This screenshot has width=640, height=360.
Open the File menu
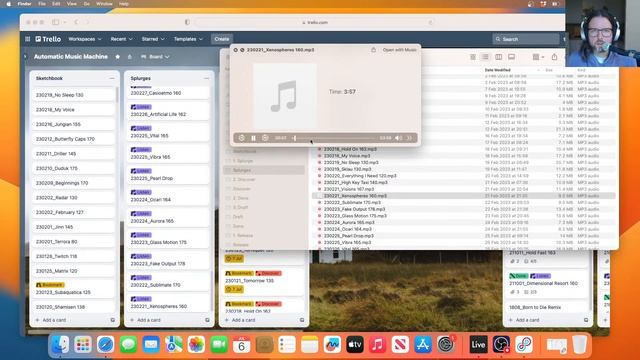(42, 4)
